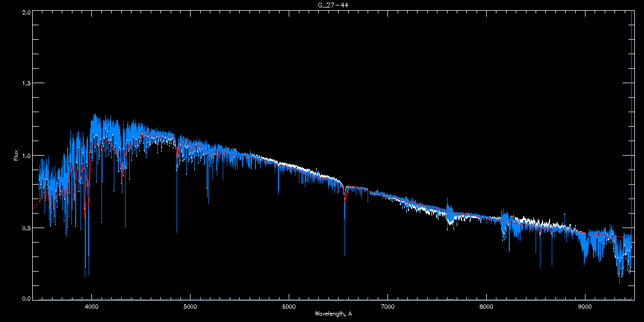Screen dimensions: 644x322
Task: Select the 9000 wavelength tick label
Action: pos(585,307)
